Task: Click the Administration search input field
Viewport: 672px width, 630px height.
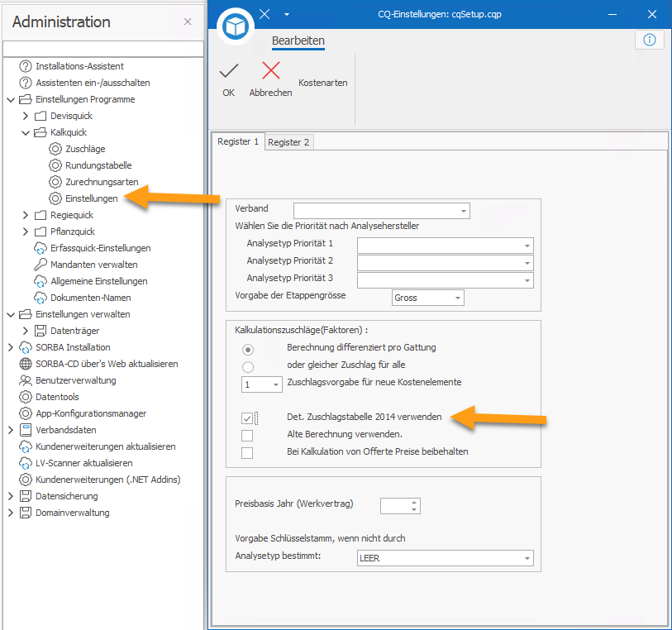Action: coord(102,49)
